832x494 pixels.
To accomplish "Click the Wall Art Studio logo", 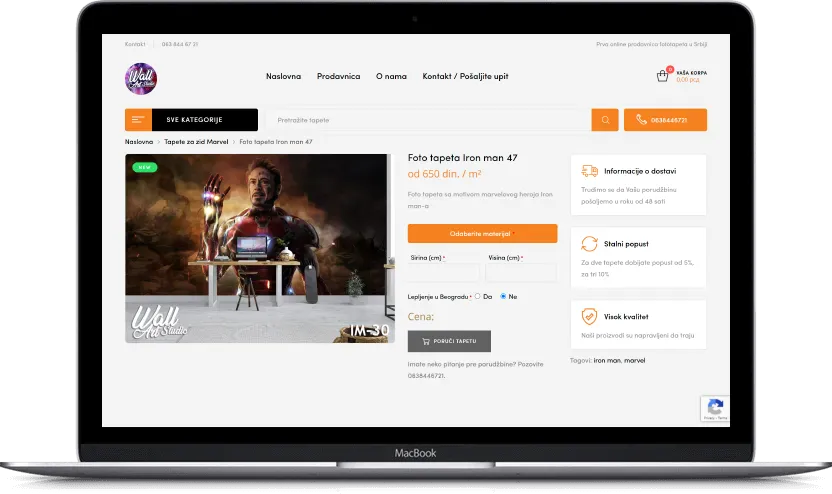I will (x=141, y=79).
